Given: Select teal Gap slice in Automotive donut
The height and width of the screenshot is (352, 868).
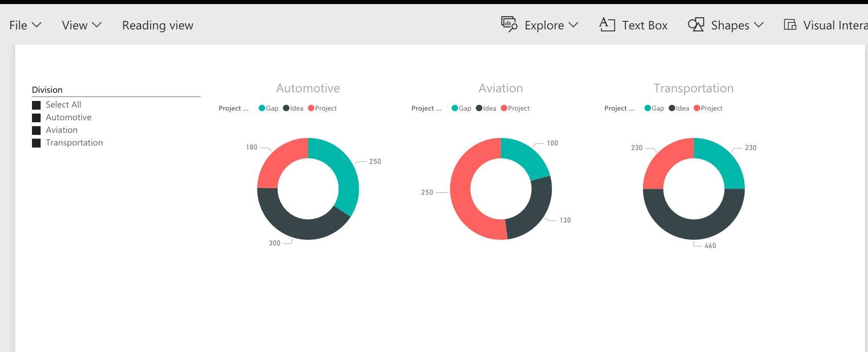Looking at the screenshot, I should tap(344, 170).
